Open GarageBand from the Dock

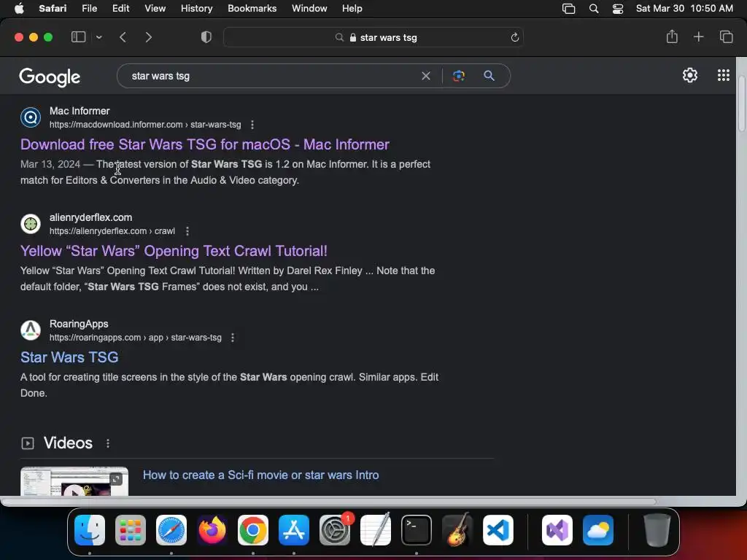tap(457, 530)
